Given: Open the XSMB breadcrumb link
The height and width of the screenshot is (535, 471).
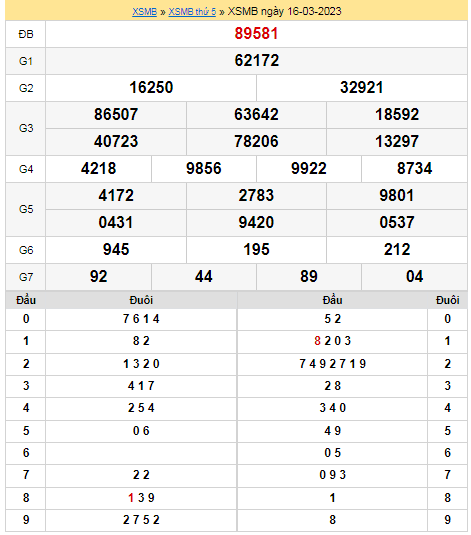Looking at the screenshot, I should pos(144,12).
